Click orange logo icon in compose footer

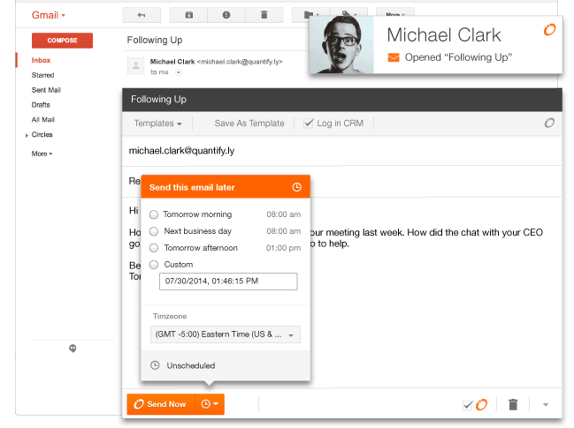tap(481, 405)
